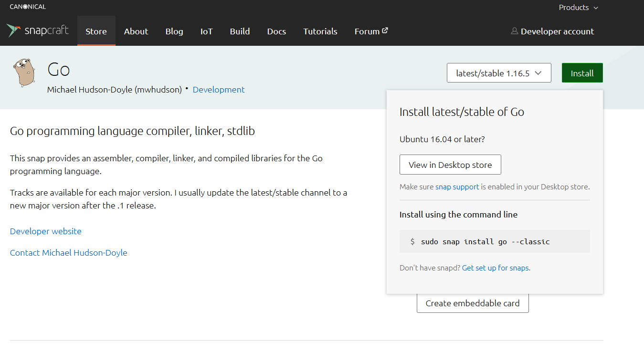Click the 'Install using the command line' heading

(458, 215)
